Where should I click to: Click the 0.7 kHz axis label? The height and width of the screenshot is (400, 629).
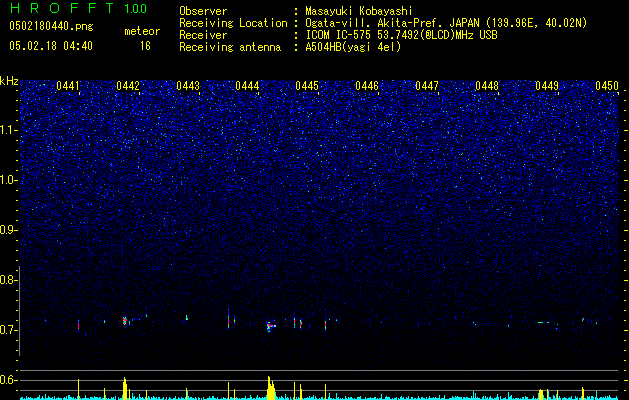(x=8, y=330)
